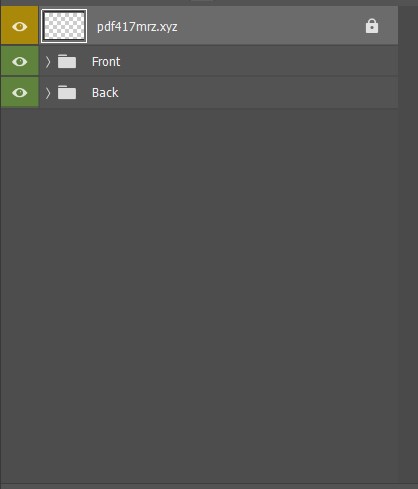418x489 pixels.
Task: Click empty space in the Front group row
Action: coord(257,62)
